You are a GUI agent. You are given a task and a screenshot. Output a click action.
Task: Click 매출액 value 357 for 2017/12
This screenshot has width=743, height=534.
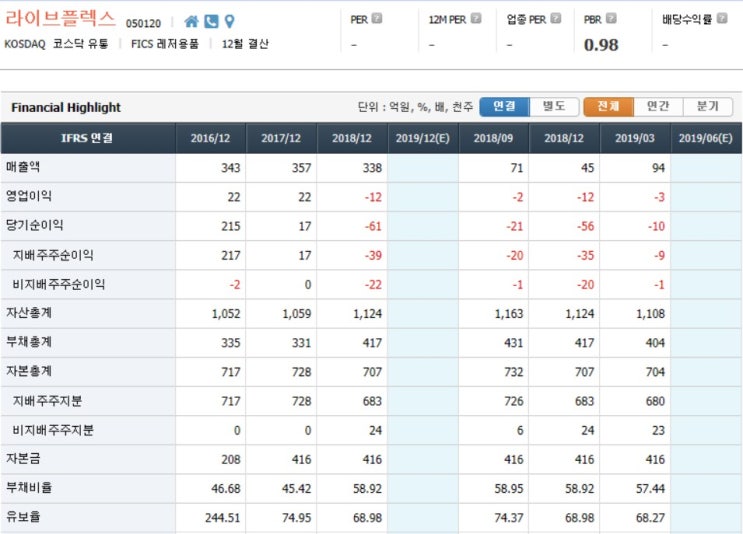point(301,168)
